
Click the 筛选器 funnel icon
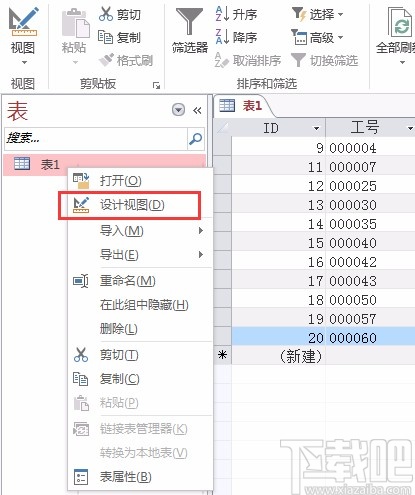pyautogui.click(x=189, y=22)
